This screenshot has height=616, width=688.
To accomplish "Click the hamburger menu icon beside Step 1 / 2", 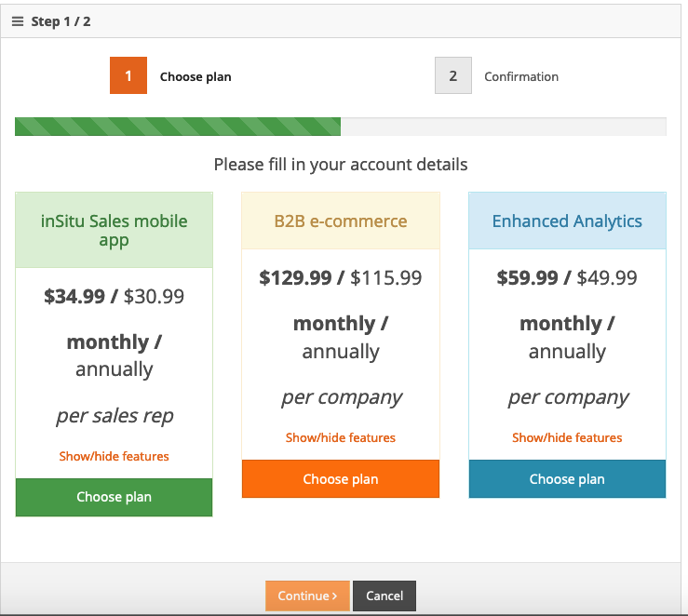I will click(18, 21).
